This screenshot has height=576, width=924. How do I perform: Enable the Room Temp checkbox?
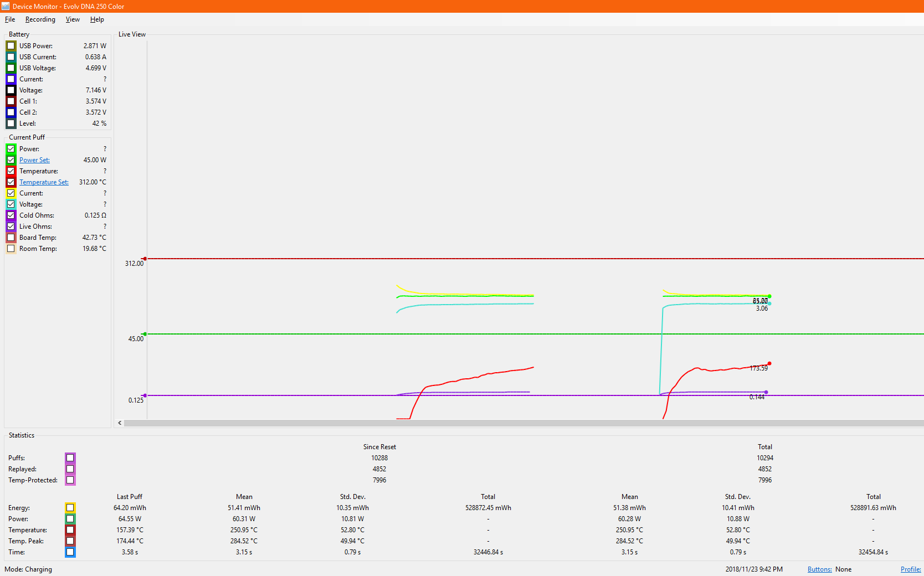[x=11, y=249]
